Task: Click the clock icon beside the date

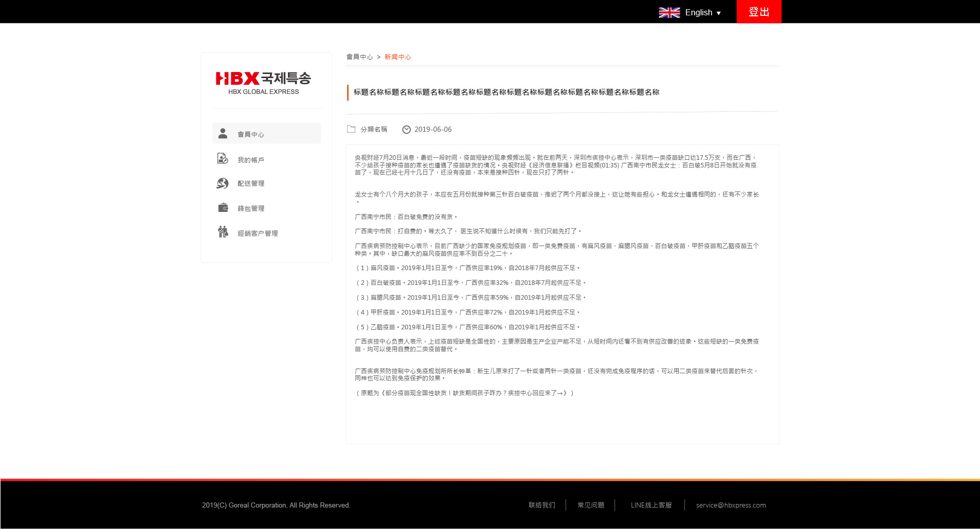Action: pyautogui.click(x=406, y=130)
